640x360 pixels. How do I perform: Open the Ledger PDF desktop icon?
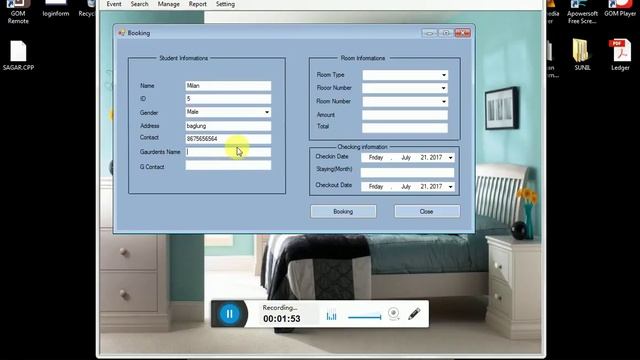(620, 55)
